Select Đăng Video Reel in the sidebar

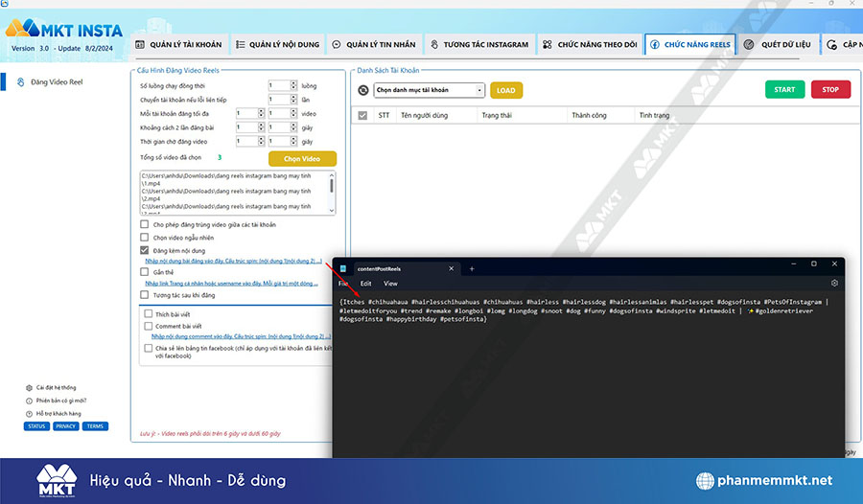57,82
